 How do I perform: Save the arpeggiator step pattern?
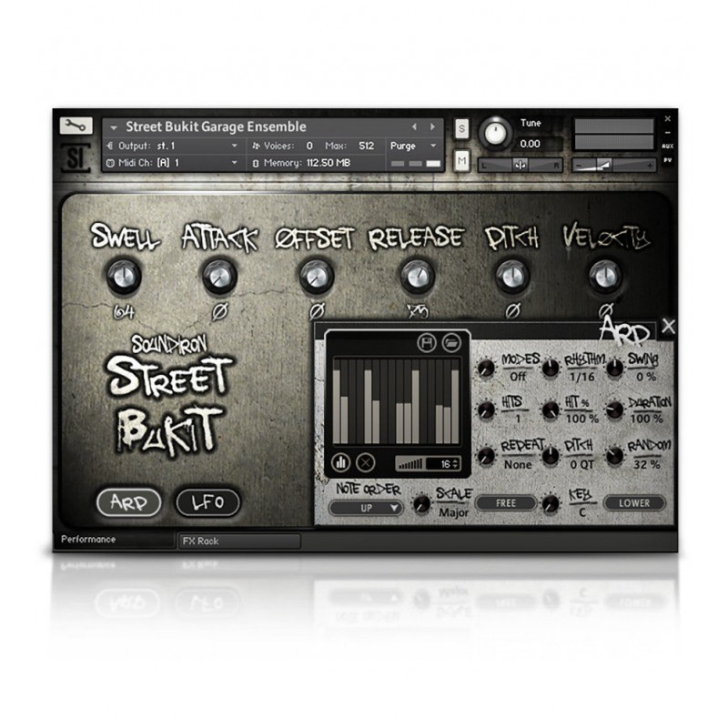(426, 343)
